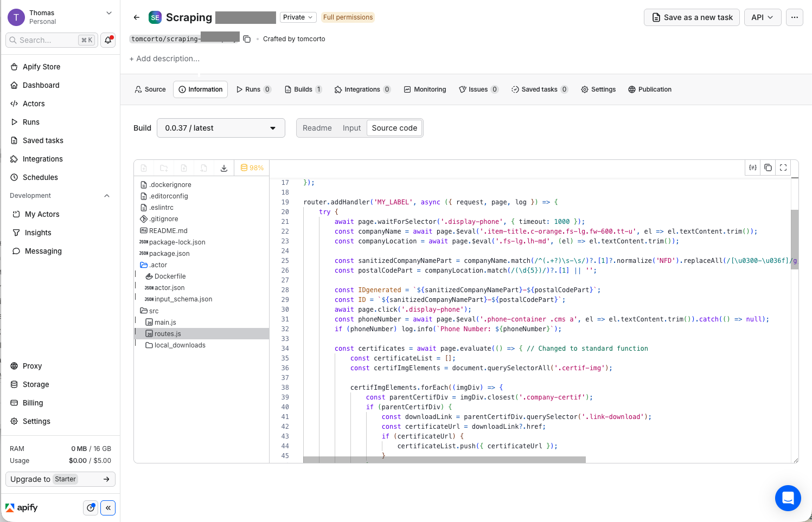The height and width of the screenshot is (522, 812).
Task: Click the SE actor avatar icon
Action: pyautogui.click(x=155, y=17)
